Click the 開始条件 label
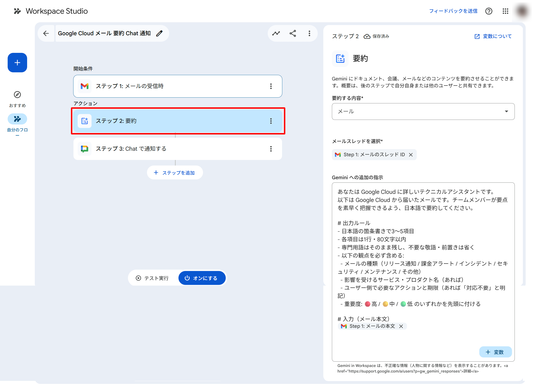Screen dimensions: 534x392 point(83,69)
